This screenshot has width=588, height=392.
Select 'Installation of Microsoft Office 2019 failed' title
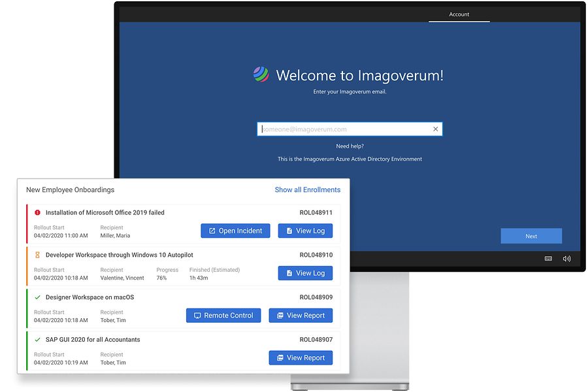105,213
